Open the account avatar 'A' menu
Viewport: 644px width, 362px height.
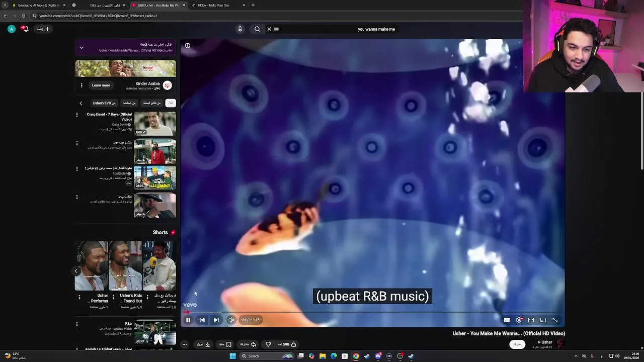click(x=11, y=29)
